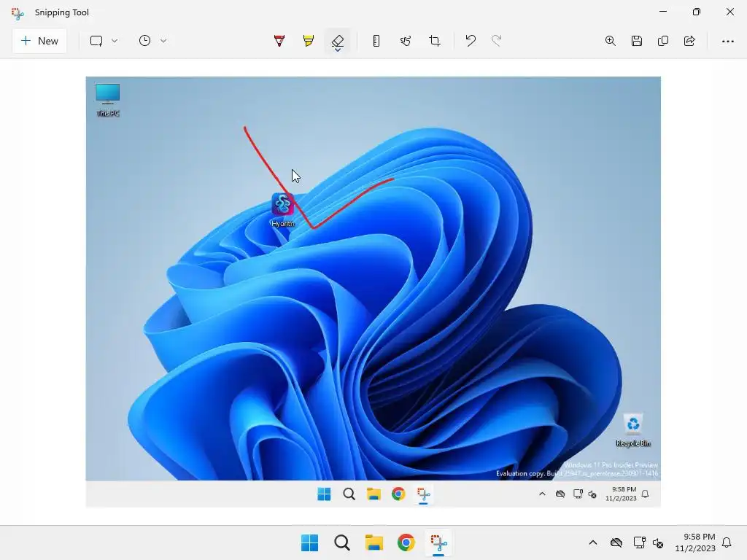The width and height of the screenshot is (747, 560).
Task: Show hidden system tray icons chevron
Action: (x=593, y=542)
